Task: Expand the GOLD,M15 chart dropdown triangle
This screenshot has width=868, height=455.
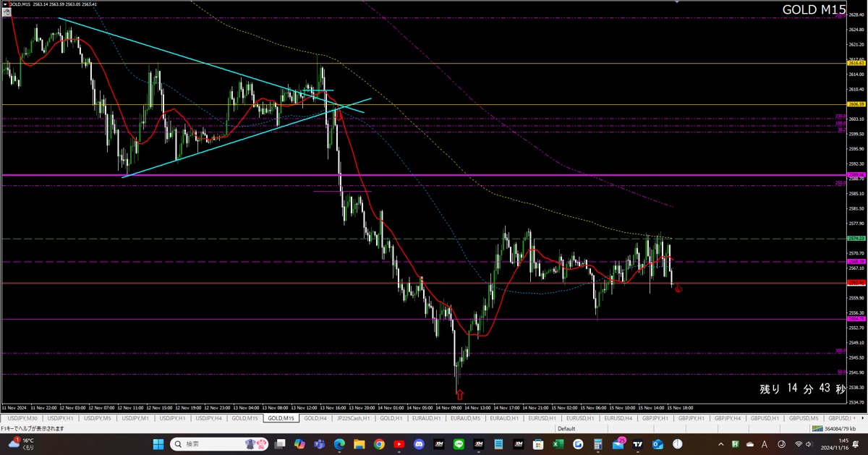Action: [x=6, y=4]
